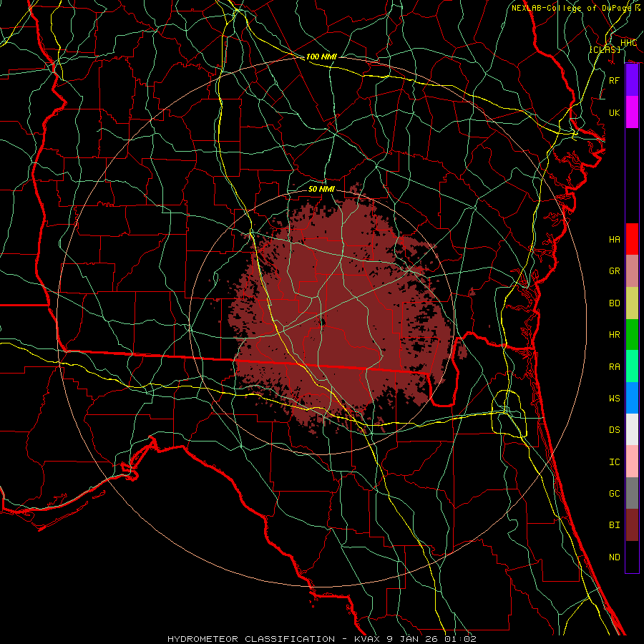Screen dimensions: 644x644
Task: Click the '01:02' timestamp
Action: 460,639
